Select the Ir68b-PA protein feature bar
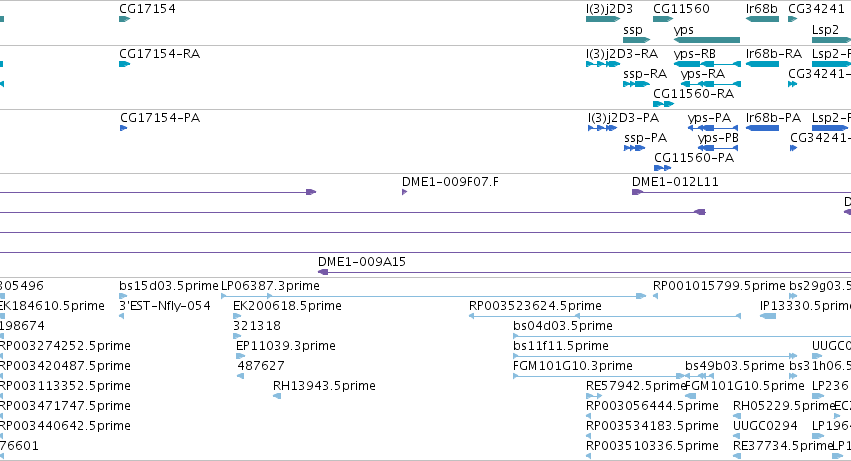The width and height of the screenshot is (851, 461). click(x=763, y=128)
